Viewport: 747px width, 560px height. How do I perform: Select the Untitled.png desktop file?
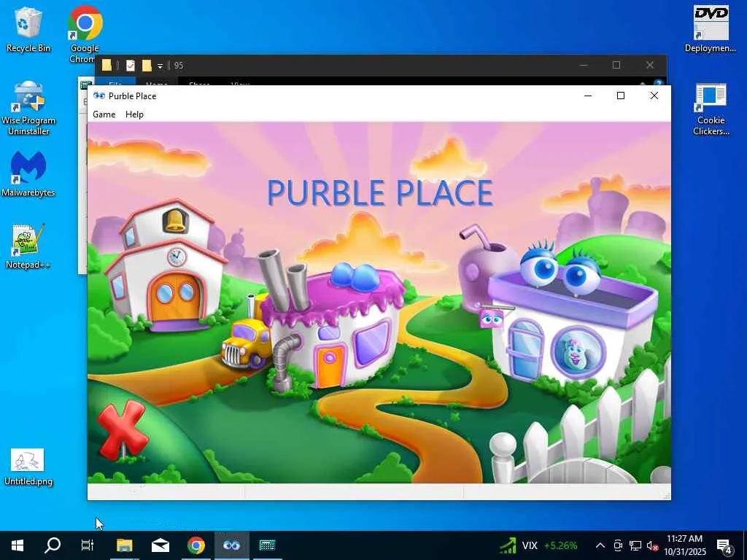point(28,467)
